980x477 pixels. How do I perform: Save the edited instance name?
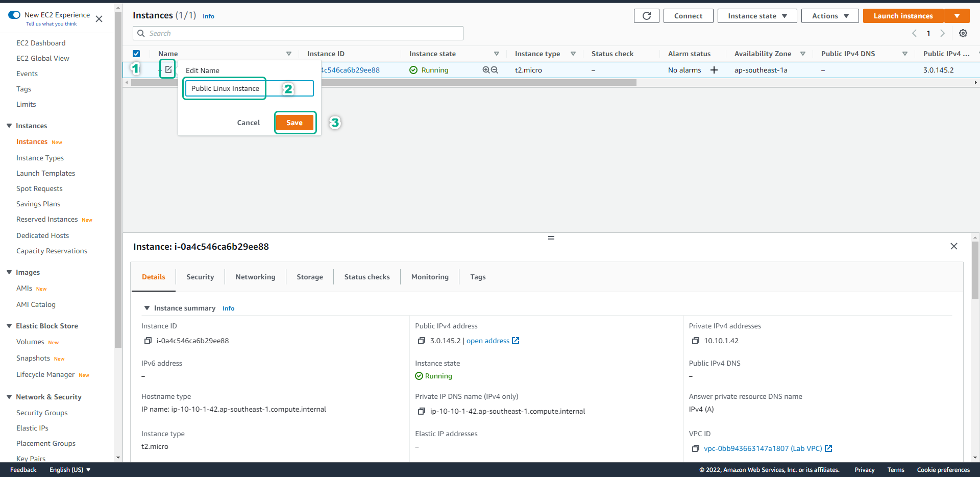(x=295, y=123)
